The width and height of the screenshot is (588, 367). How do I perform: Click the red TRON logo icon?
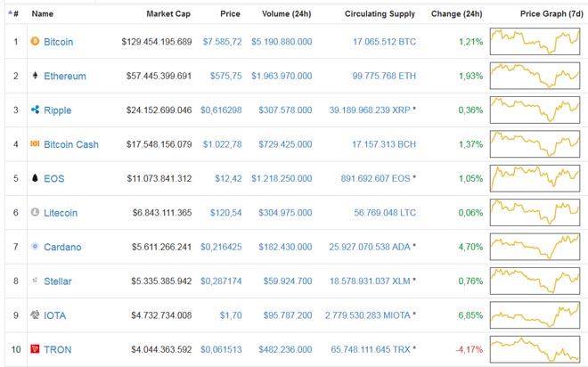tap(36, 348)
